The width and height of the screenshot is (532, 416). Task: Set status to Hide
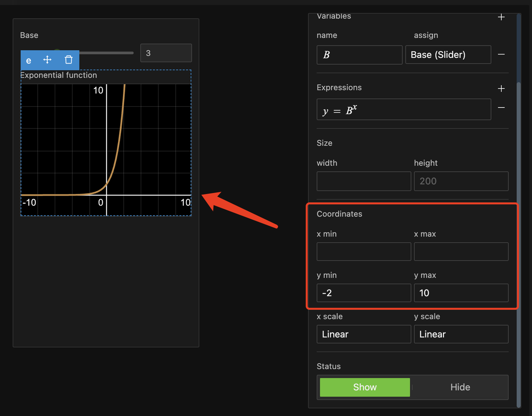(x=460, y=387)
